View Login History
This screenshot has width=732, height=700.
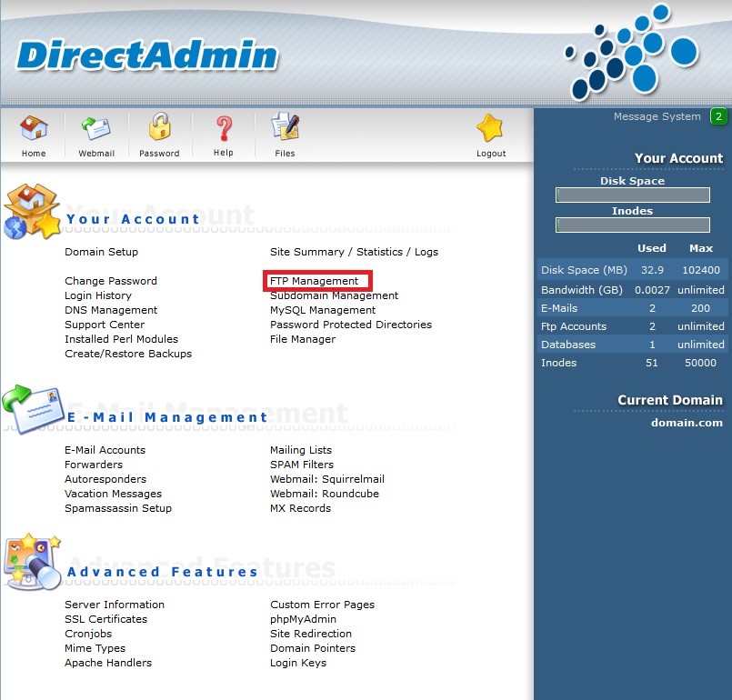pyautogui.click(x=98, y=295)
